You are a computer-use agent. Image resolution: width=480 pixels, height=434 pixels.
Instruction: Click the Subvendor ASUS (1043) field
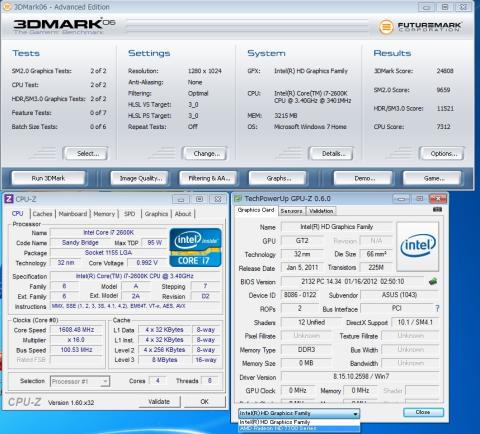pos(400,295)
